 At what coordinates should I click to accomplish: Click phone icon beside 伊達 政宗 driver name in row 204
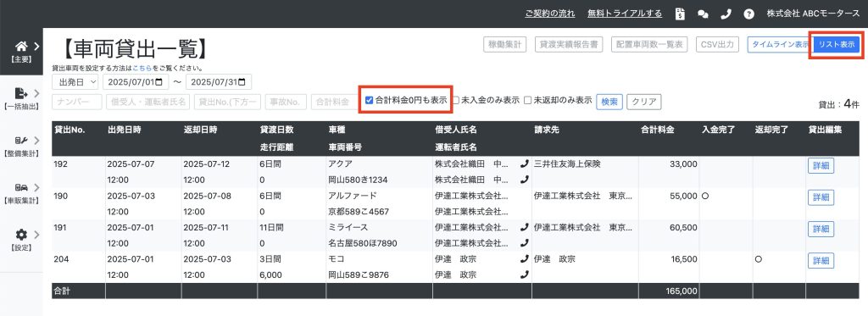pos(524,274)
